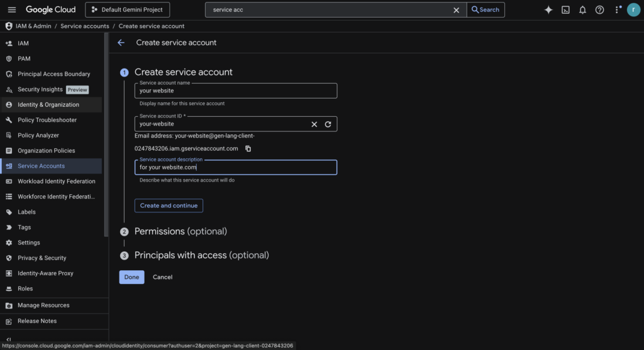Click the Service accounts breadcrumb link
The height and width of the screenshot is (350, 644).
(84, 26)
